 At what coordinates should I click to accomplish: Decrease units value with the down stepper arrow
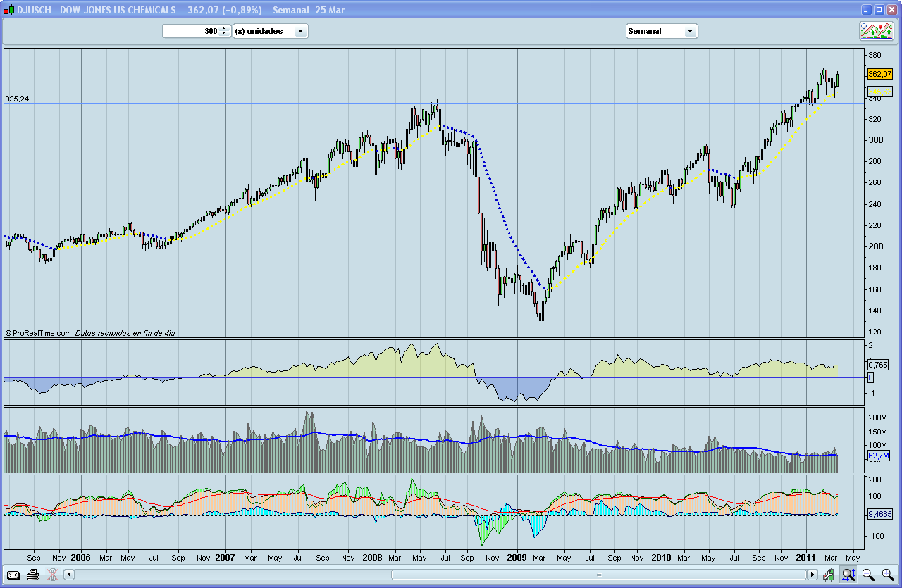(224, 34)
